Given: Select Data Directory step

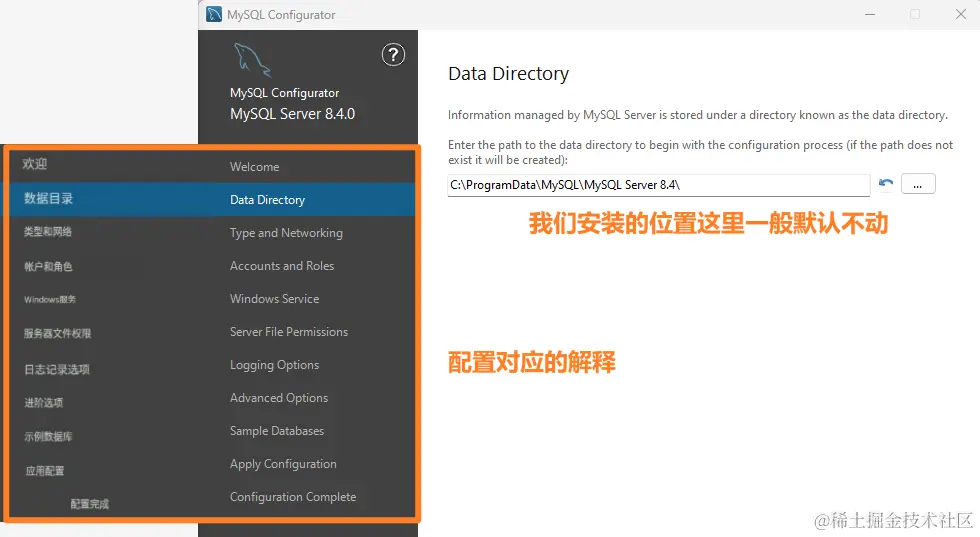Looking at the screenshot, I should [x=268, y=200].
